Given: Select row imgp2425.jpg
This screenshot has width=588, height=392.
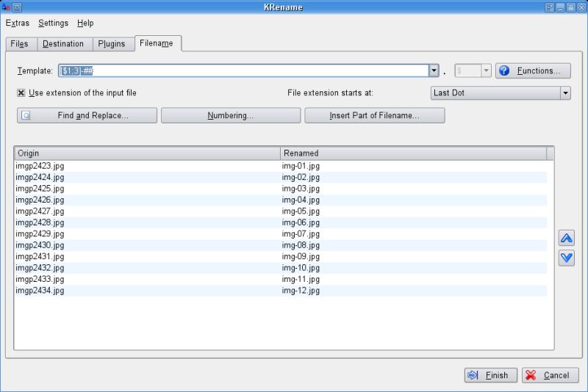Looking at the screenshot, I should click(281, 189).
